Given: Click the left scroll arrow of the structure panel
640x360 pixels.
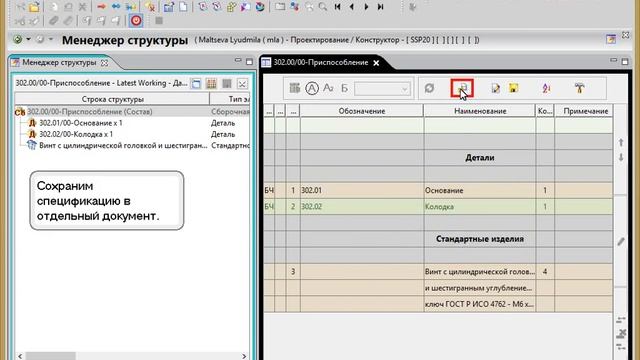Looking at the screenshot, I should point(20,356).
